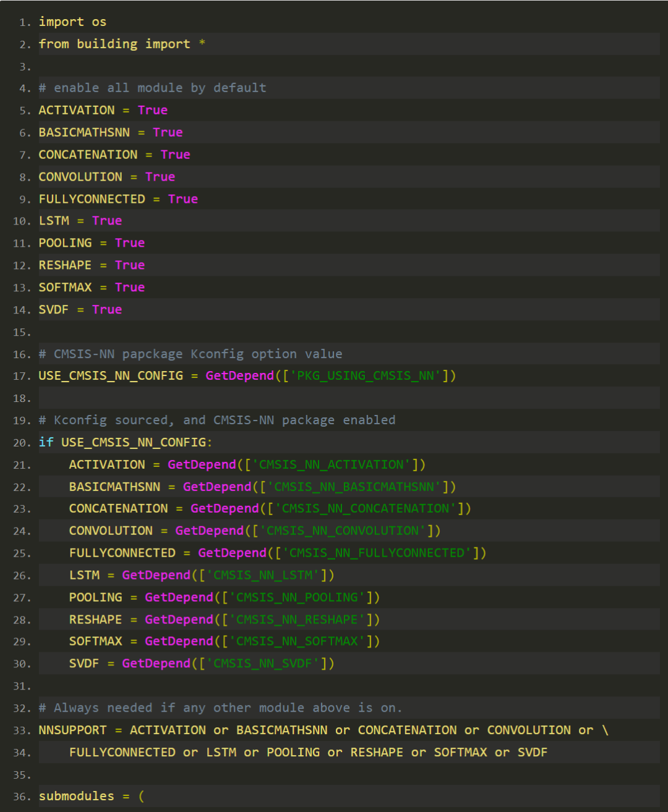Image resolution: width=668 pixels, height=812 pixels.
Task: Click the '# enable all module by default' comment
Action: pyautogui.click(x=152, y=88)
